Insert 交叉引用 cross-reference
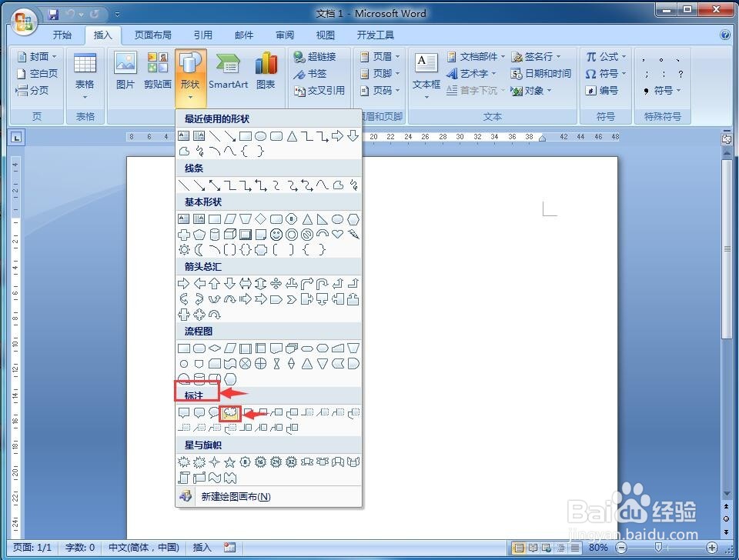This screenshot has height=560, width=739. tap(319, 91)
